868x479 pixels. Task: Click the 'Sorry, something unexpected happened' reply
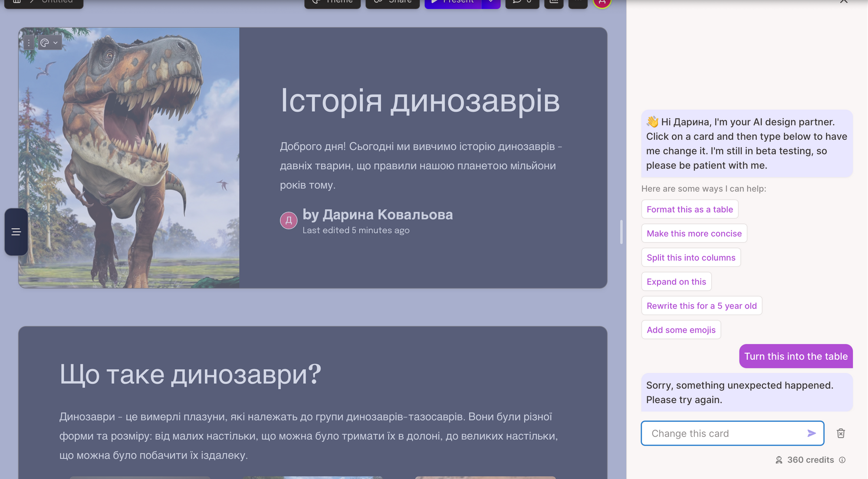coord(746,392)
